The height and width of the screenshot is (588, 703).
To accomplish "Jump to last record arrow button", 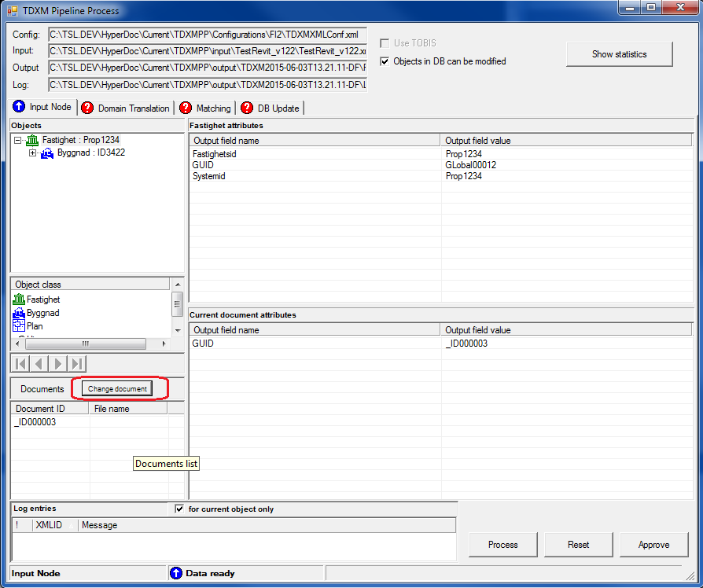I will 77,363.
